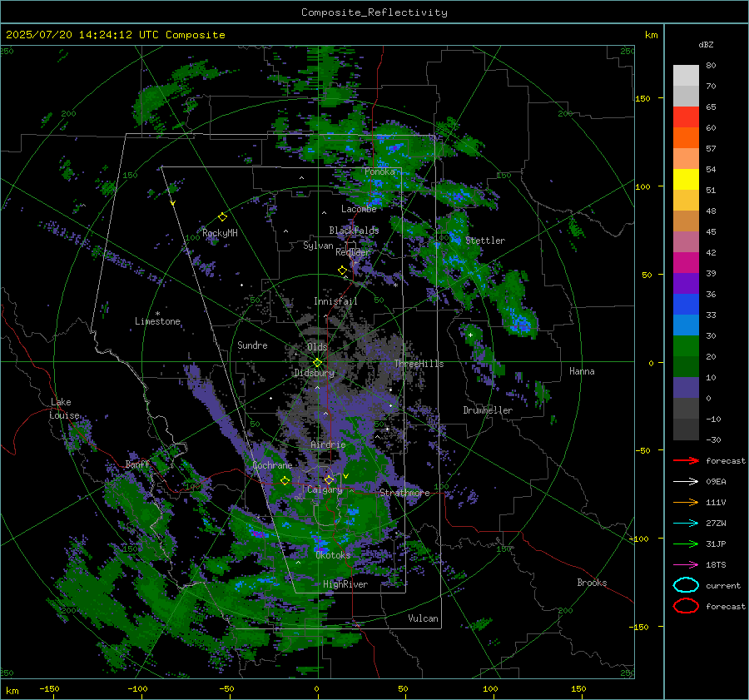This screenshot has width=749, height=700.
Task: Click the 18TS legend label
Action: 716,565
